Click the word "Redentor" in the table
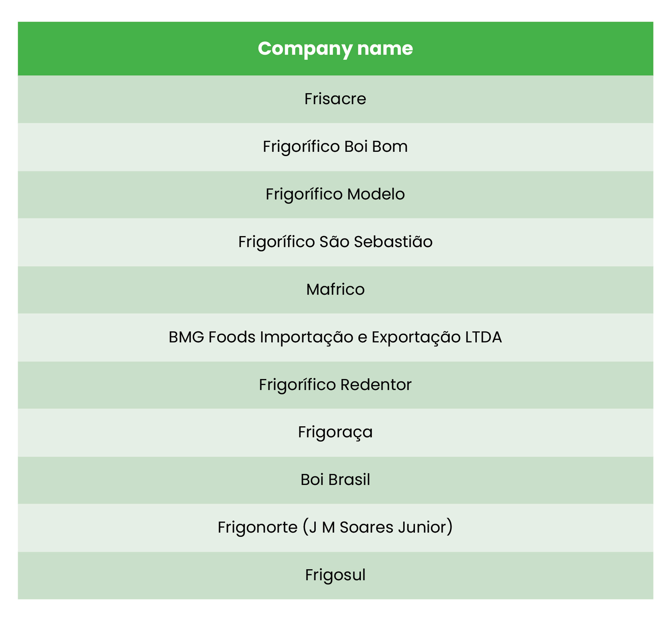Image resolution: width=672 pixels, height=619 pixels. (376, 385)
